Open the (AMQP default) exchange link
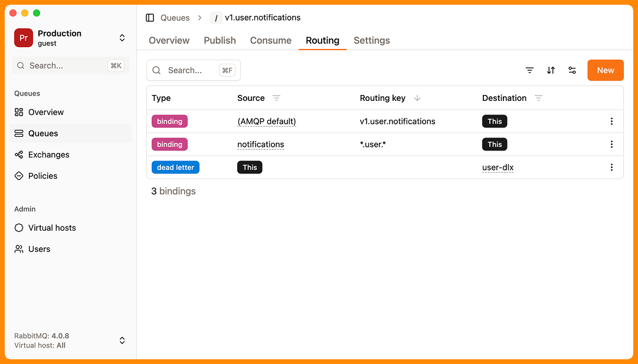 [x=267, y=121]
